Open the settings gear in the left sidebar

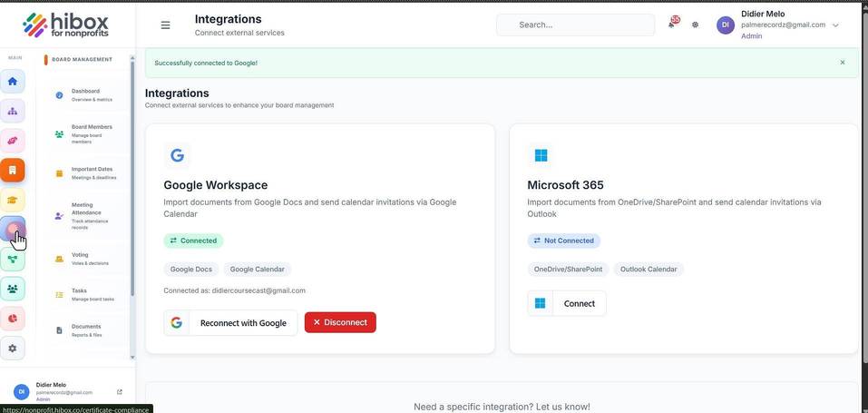[x=13, y=349]
